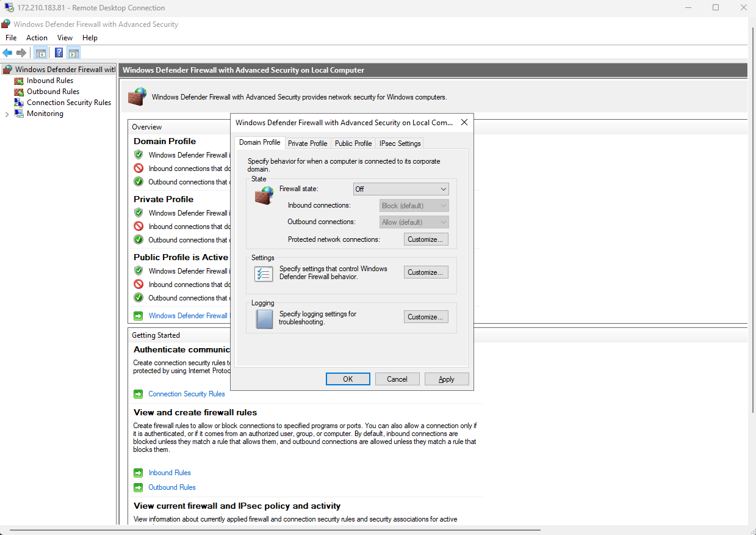
Task: Click Customize in the Logging section
Action: (x=426, y=317)
